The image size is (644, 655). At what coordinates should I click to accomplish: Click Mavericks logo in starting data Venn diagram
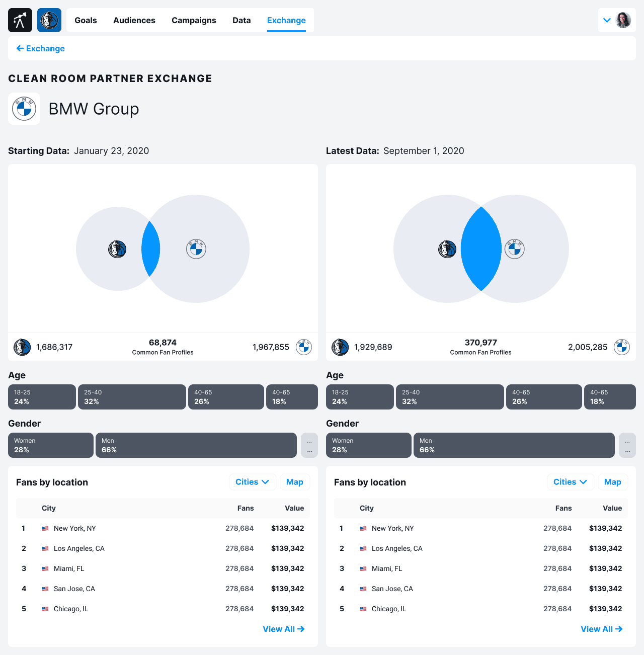(x=118, y=249)
